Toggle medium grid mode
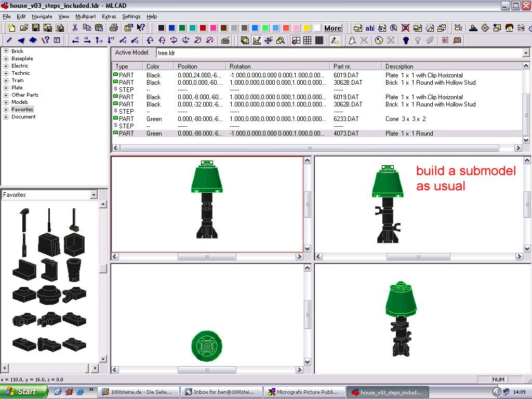Screen dimensions: 532x399 (308, 41)
